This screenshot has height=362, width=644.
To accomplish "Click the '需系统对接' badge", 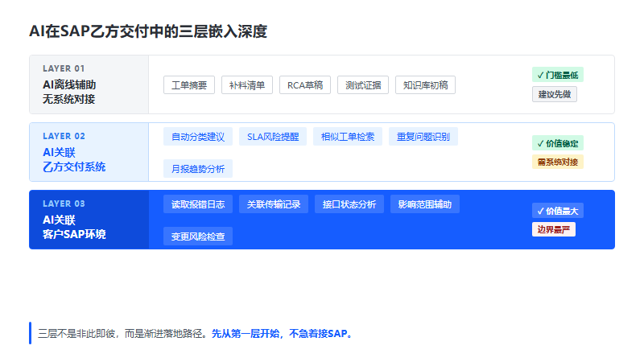I will click(x=558, y=162).
